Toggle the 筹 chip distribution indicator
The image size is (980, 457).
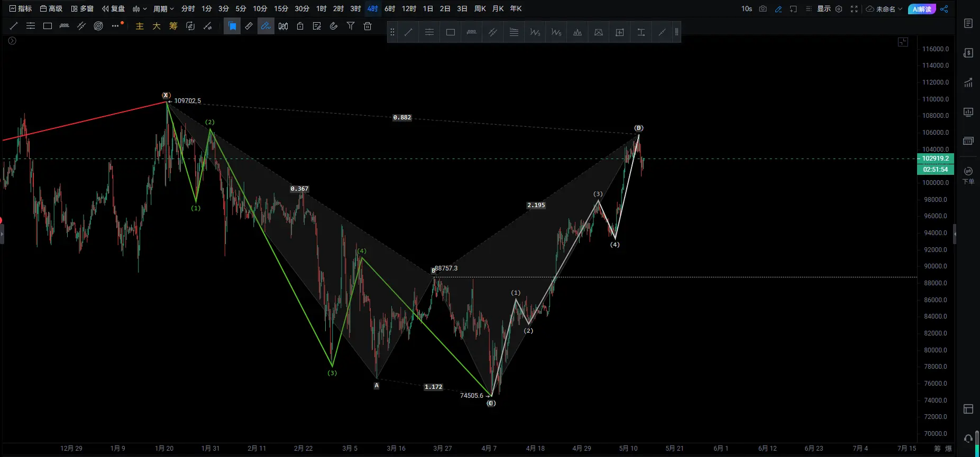tap(173, 26)
